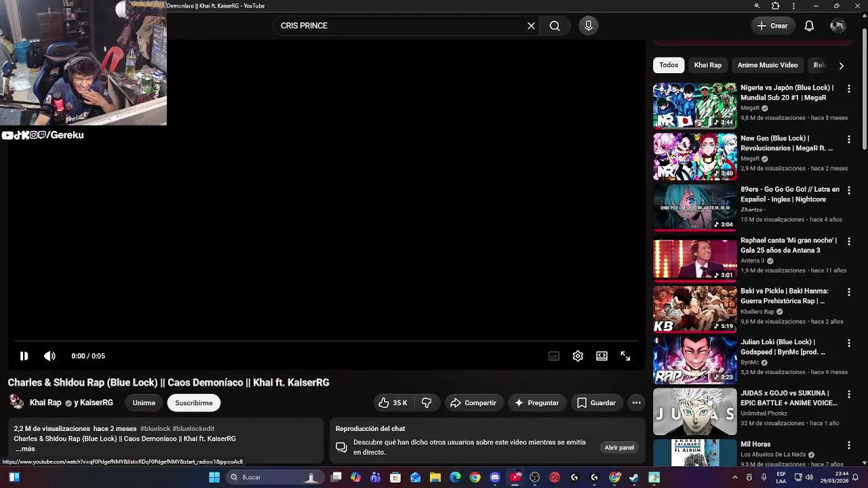This screenshot has width=868, height=488.
Task: Click the Preguntar button
Action: click(536, 403)
